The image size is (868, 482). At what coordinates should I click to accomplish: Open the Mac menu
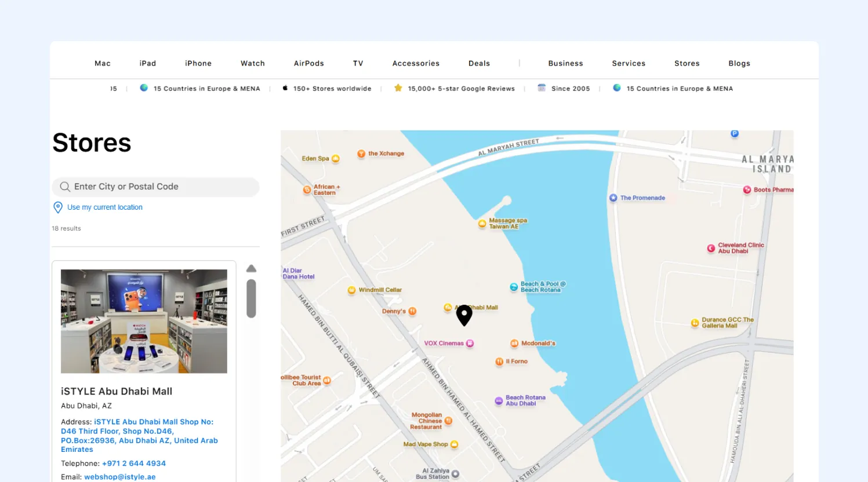[x=103, y=64]
